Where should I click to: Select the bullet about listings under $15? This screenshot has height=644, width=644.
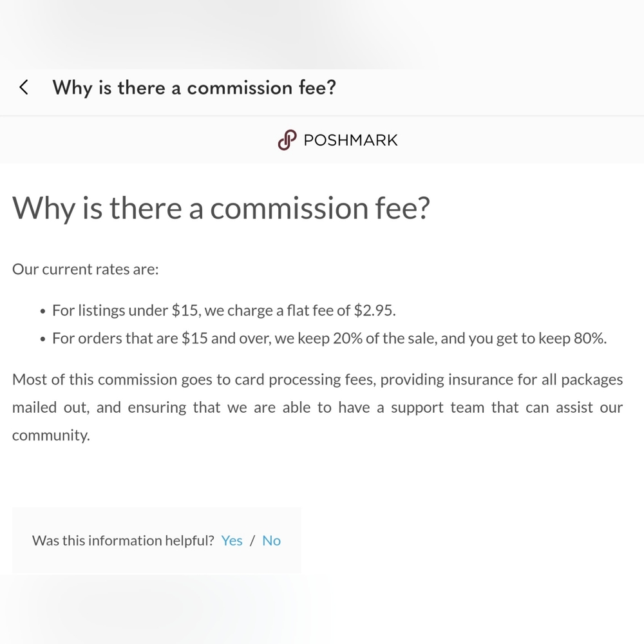click(224, 310)
